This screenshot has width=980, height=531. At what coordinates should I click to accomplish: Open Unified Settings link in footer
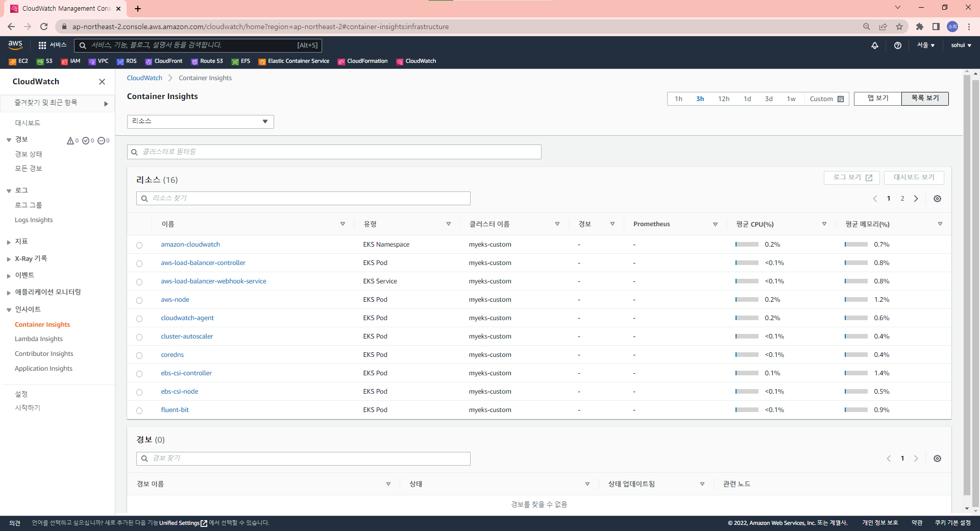pyautogui.click(x=183, y=523)
